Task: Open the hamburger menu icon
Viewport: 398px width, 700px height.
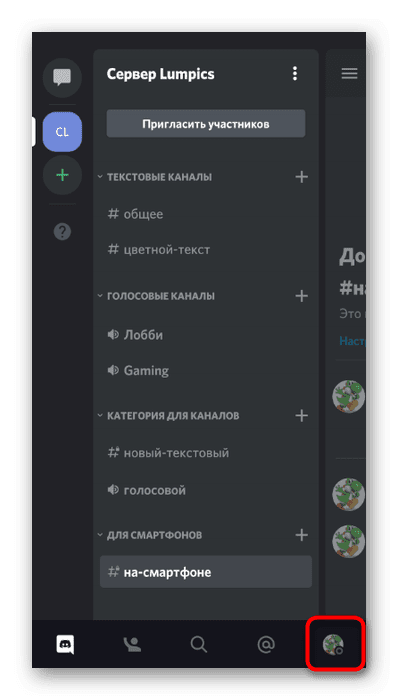Action: (349, 74)
